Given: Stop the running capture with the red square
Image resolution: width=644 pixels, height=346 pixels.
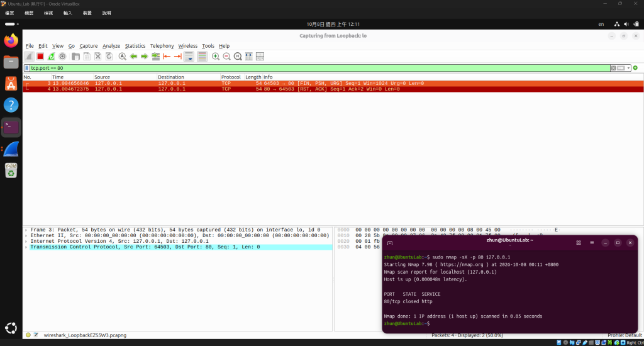Looking at the screenshot, I should pyautogui.click(x=40, y=56).
